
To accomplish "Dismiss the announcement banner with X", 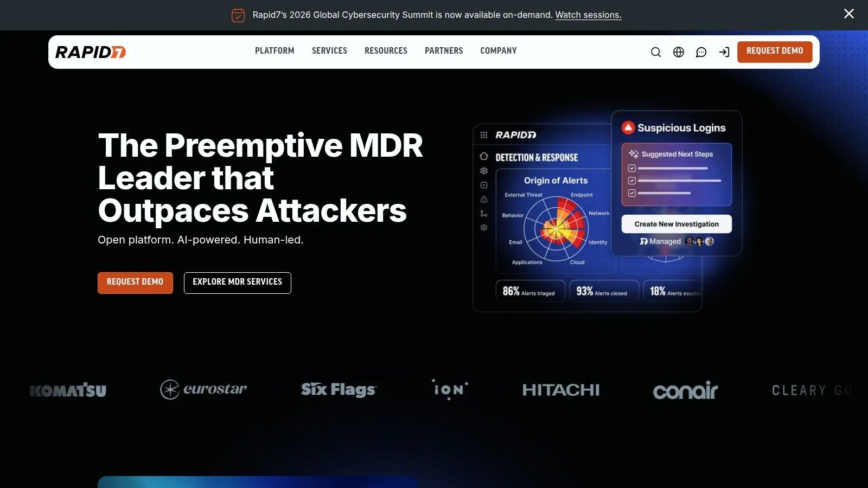I will (x=849, y=14).
